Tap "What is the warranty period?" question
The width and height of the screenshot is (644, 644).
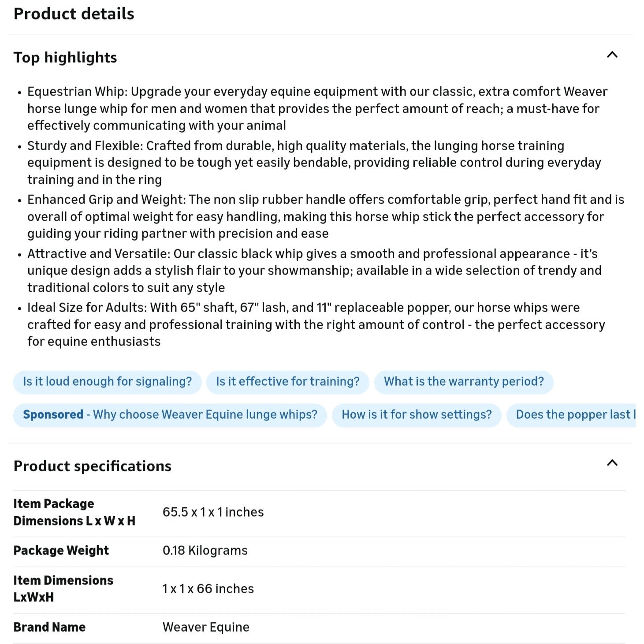tap(464, 382)
